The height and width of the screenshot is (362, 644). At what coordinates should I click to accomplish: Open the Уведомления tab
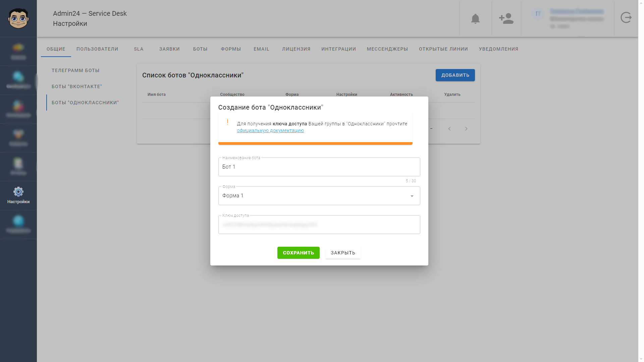point(498,49)
